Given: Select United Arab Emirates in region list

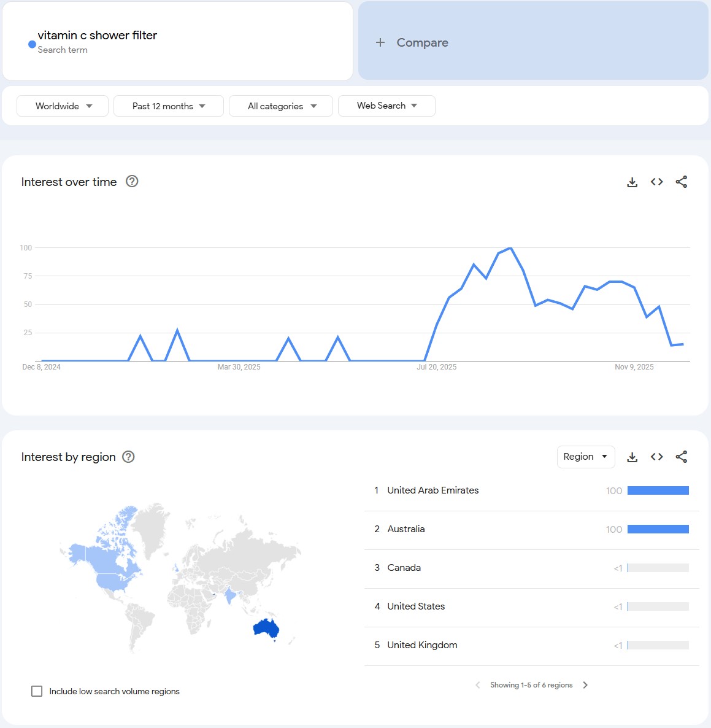Looking at the screenshot, I should tap(432, 490).
